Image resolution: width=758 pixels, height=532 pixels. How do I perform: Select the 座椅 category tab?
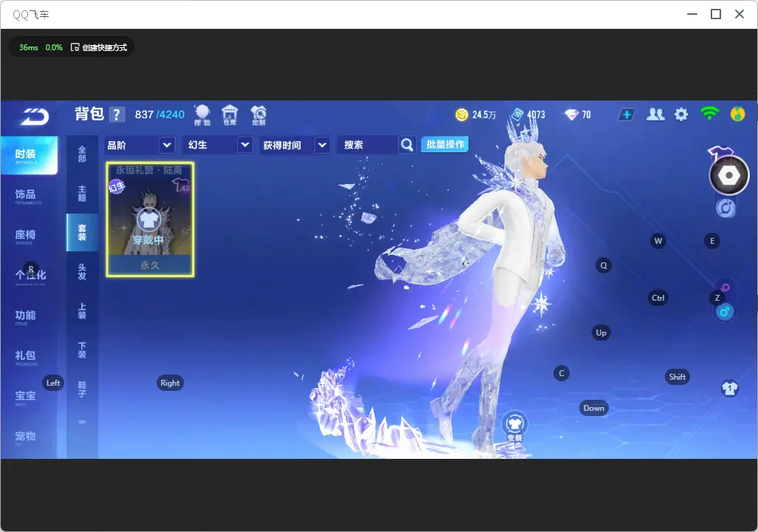[29, 236]
